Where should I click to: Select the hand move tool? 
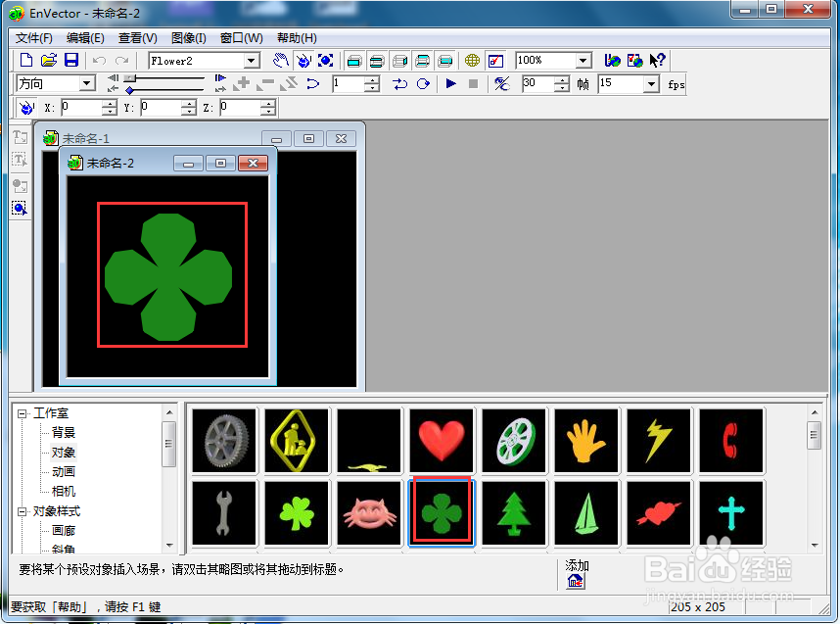pyautogui.click(x=281, y=61)
